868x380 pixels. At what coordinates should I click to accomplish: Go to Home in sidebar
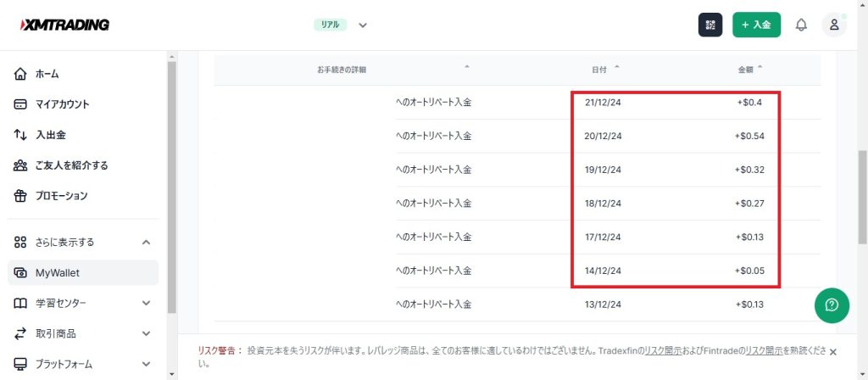coord(47,74)
